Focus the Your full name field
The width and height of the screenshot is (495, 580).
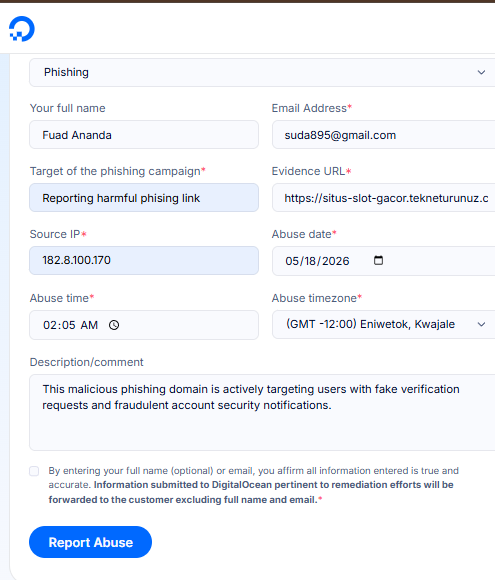(144, 135)
